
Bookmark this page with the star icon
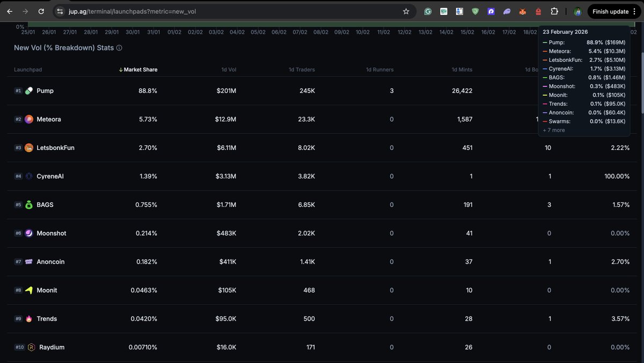[x=406, y=11]
